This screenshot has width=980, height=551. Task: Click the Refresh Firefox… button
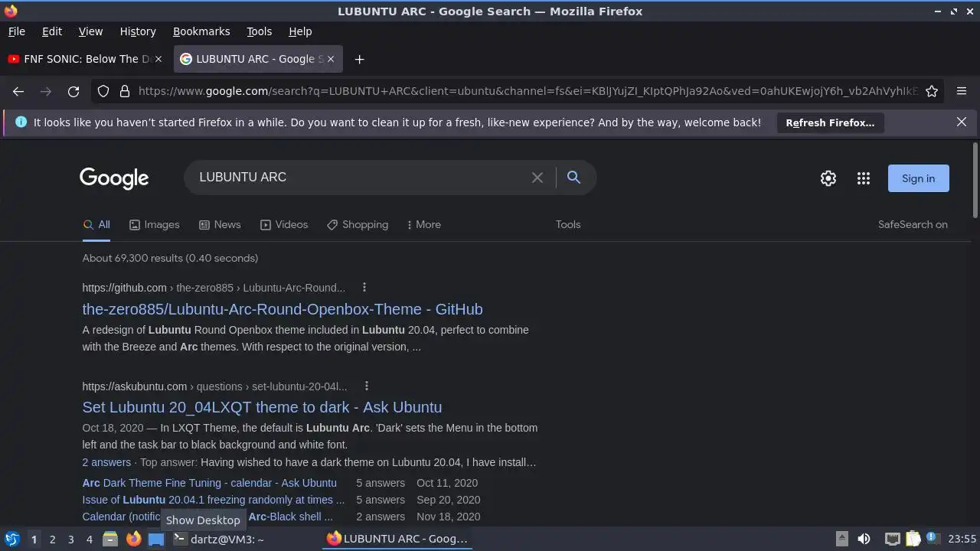point(830,122)
